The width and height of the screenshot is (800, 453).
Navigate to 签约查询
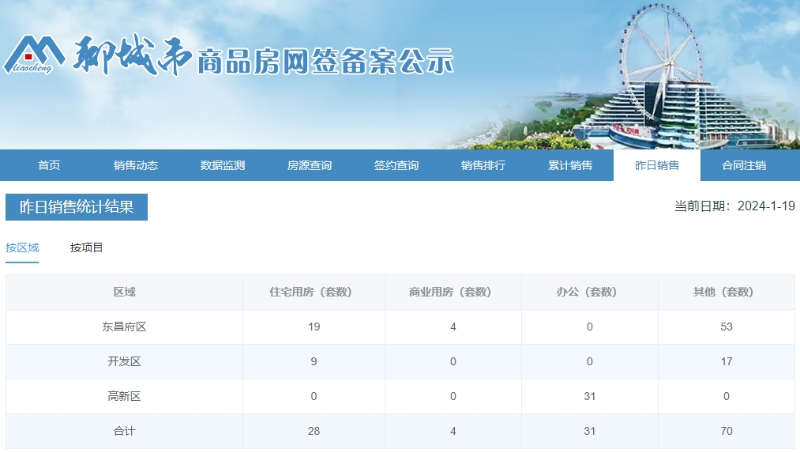point(396,166)
